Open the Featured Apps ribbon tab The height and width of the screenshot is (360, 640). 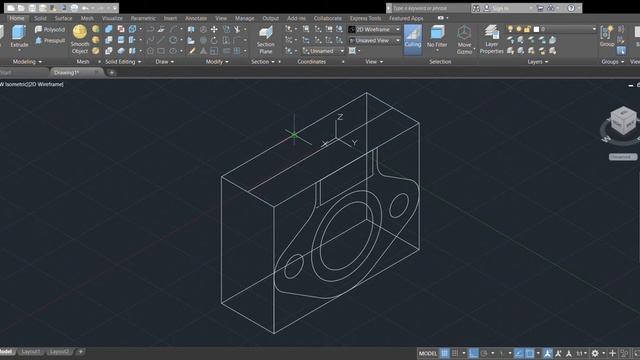tap(406, 18)
